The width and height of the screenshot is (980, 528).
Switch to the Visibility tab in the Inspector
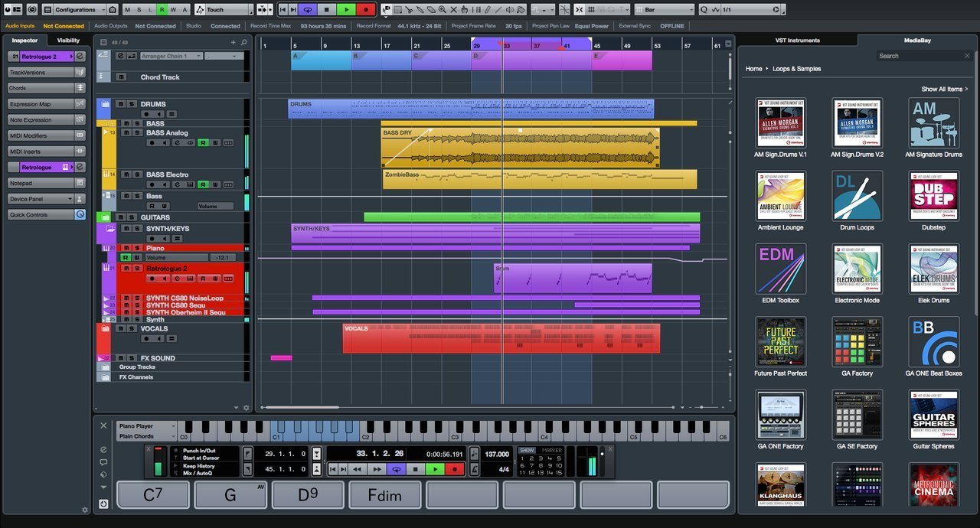pyautogui.click(x=67, y=40)
